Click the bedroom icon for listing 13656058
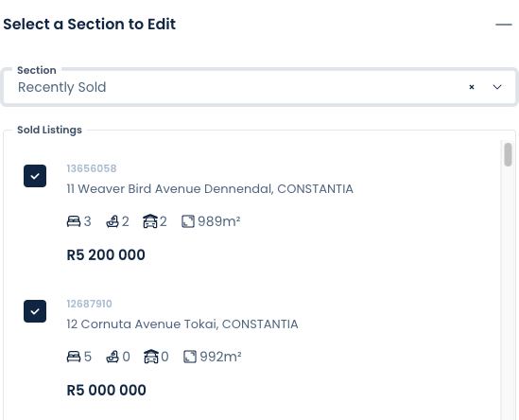519x420 pixels. point(74,221)
